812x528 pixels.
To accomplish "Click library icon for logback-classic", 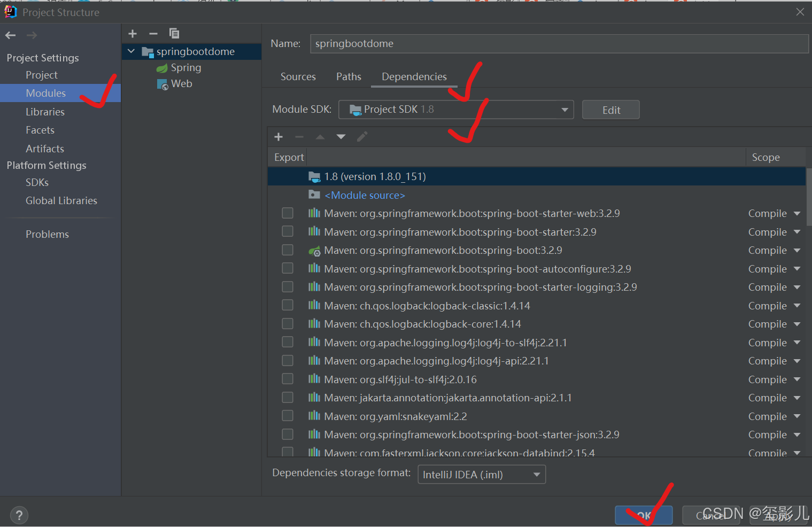I will click(x=314, y=305).
